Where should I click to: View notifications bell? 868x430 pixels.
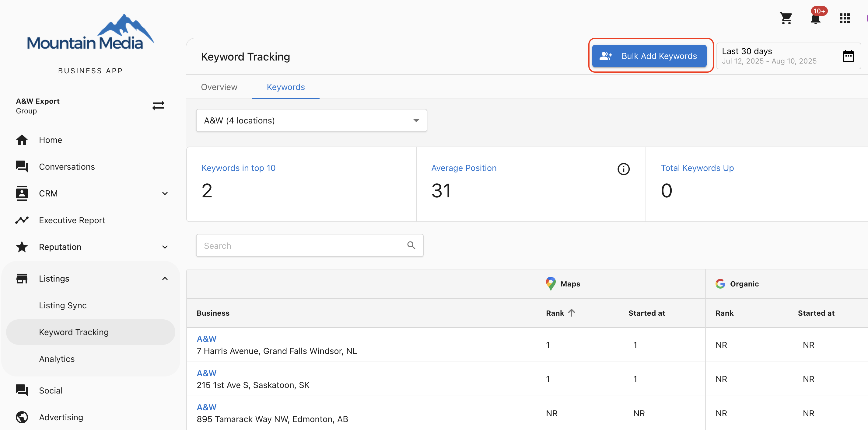click(x=815, y=18)
